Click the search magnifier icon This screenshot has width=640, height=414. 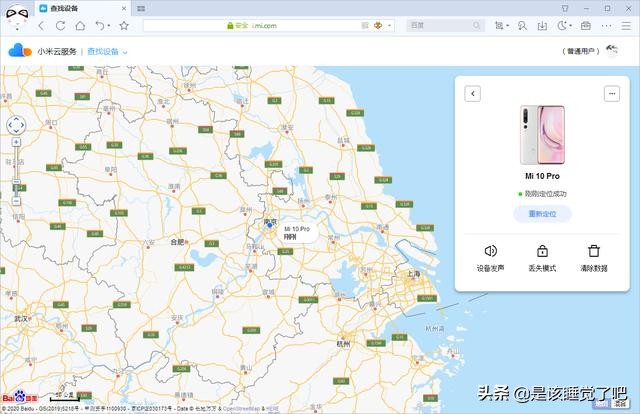pos(477,25)
